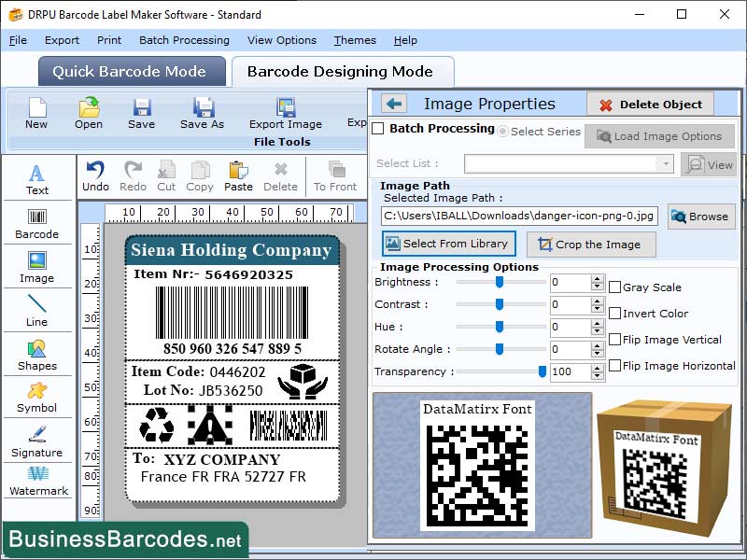Click the Hue slider handle
Image resolution: width=747 pixels, height=560 pixels.
pos(500,327)
